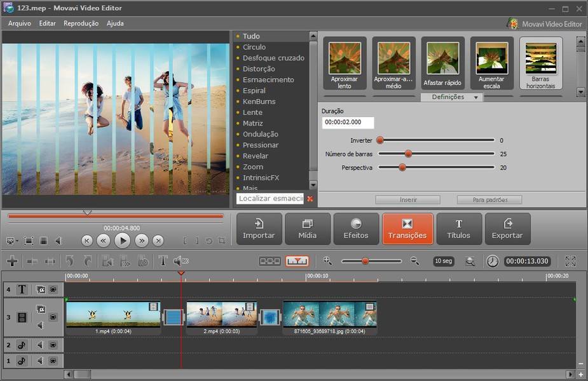Click the left bracket mark-in icon

point(185,241)
